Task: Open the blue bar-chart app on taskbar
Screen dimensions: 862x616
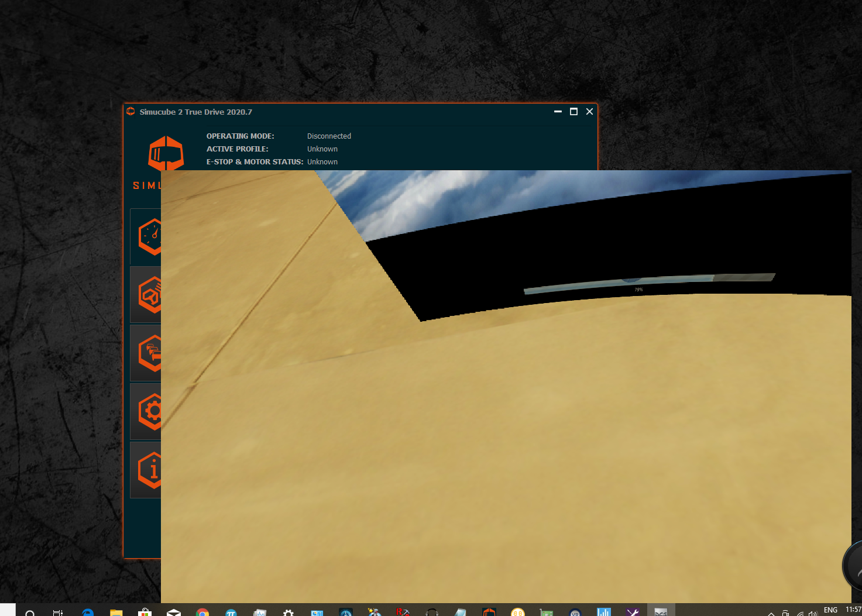Action: click(x=604, y=612)
